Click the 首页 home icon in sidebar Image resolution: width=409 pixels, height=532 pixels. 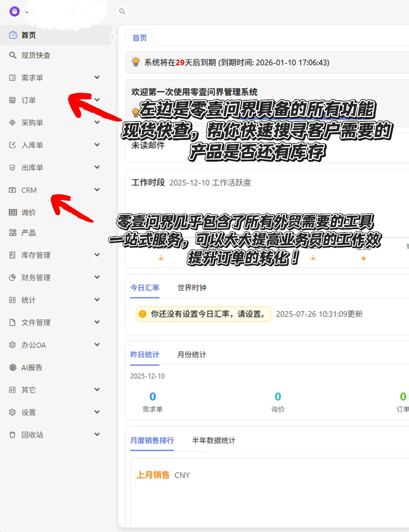(x=13, y=35)
